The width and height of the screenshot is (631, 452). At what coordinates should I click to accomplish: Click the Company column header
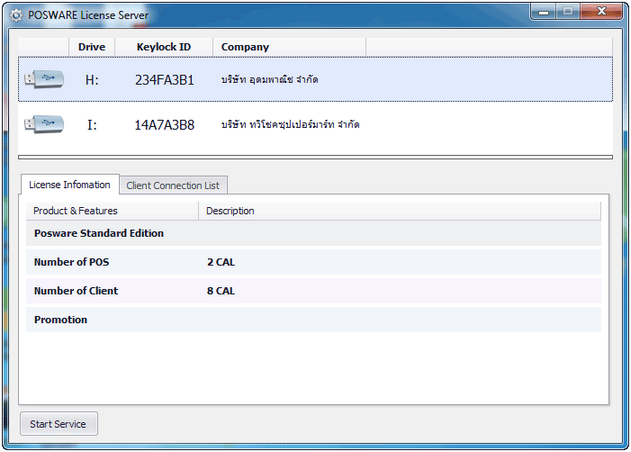[x=245, y=47]
